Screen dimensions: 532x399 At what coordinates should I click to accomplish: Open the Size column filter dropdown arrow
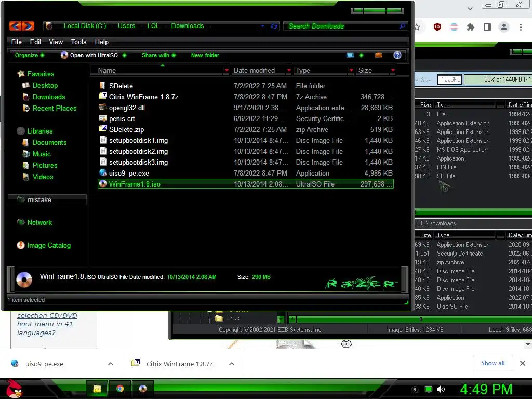coord(393,70)
